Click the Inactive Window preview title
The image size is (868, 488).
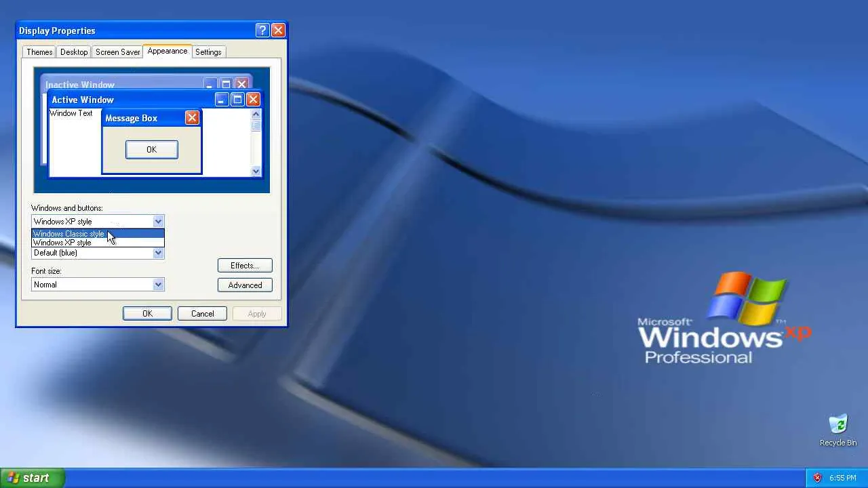tap(80, 85)
